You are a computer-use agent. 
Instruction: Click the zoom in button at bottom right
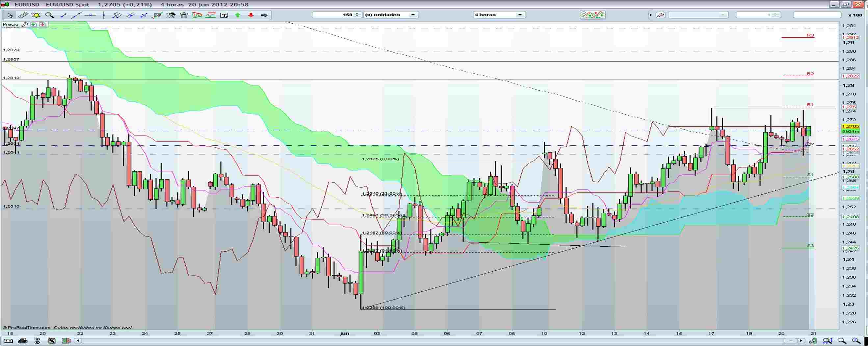pos(855,341)
